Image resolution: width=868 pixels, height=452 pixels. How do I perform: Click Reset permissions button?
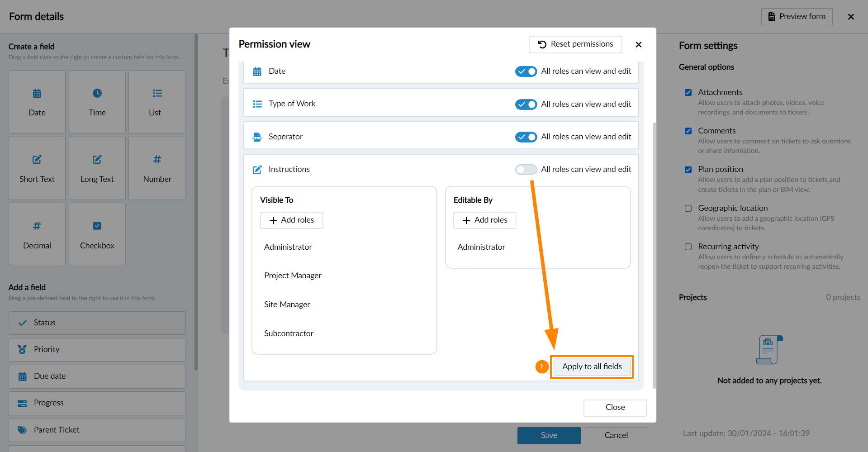pyautogui.click(x=575, y=44)
